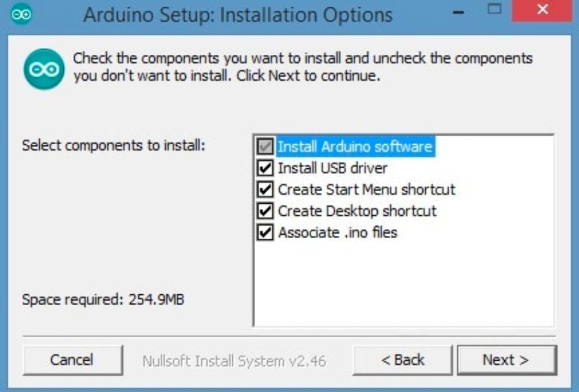Close the installer with the red X

pos(542,10)
